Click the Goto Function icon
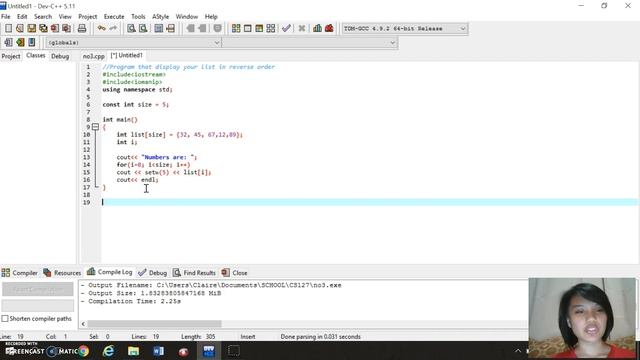 click(159, 28)
